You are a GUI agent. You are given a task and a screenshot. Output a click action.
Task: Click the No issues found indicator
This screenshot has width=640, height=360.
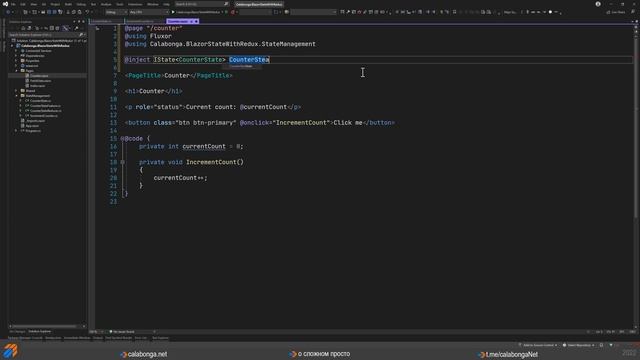(122, 332)
